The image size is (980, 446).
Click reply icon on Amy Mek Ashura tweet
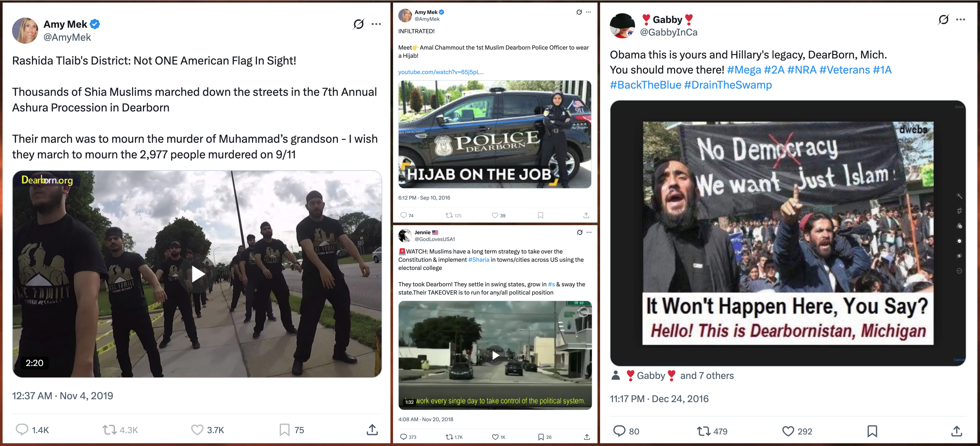pos(22,430)
